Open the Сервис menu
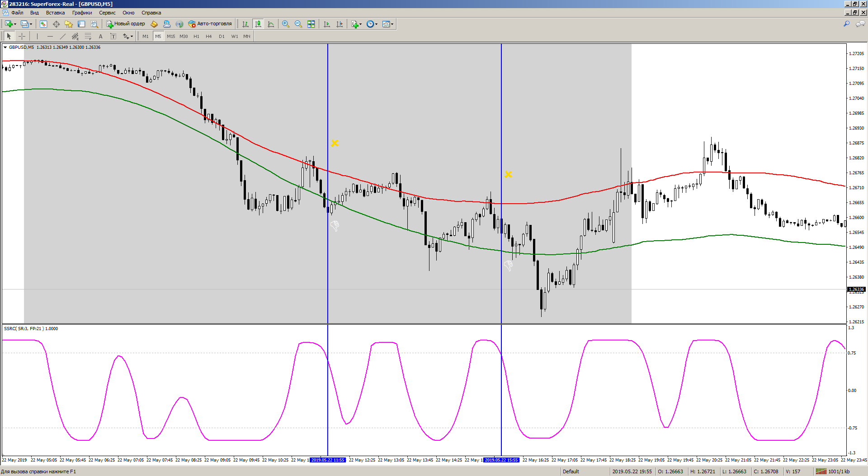Viewport: 868px width, 476px height. (107, 13)
